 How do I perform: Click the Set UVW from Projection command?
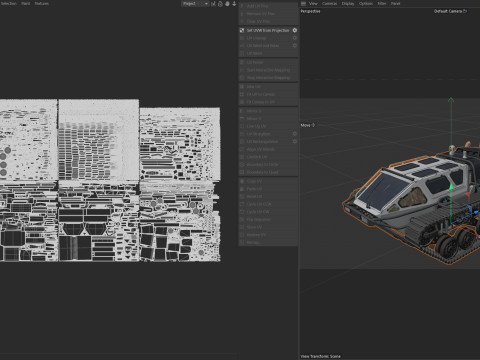pyautogui.click(x=268, y=30)
